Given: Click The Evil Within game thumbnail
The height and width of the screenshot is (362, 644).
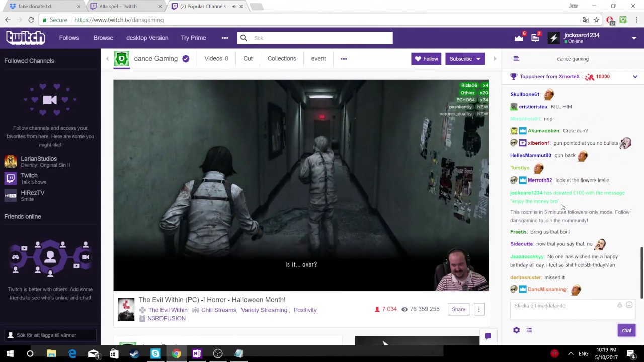Looking at the screenshot, I should click(x=126, y=309).
